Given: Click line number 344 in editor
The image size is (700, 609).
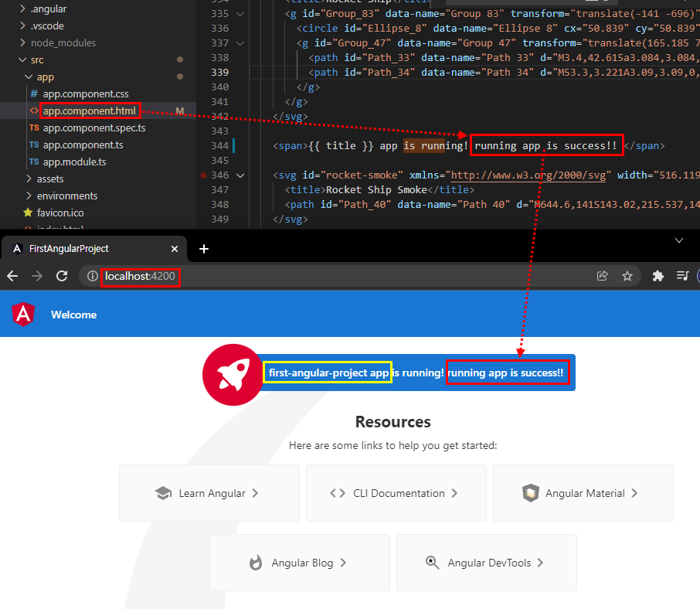Looking at the screenshot, I should 219,145.
